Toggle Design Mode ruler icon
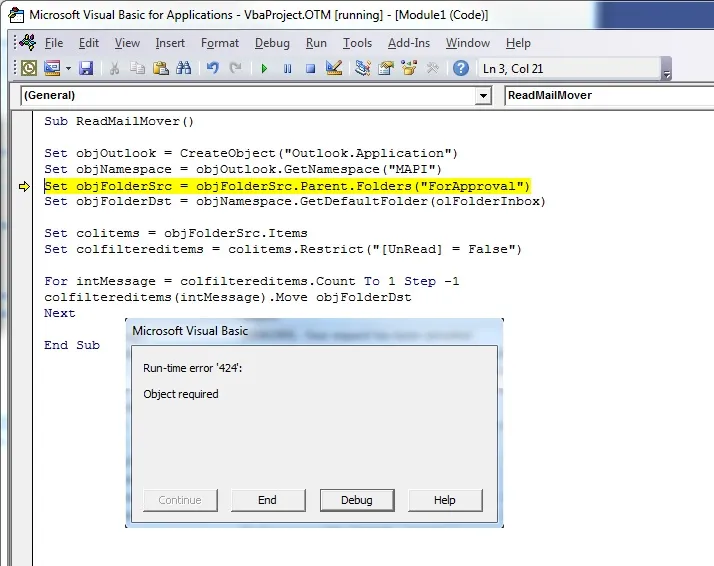The height and width of the screenshot is (566, 714). pyautogui.click(x=334, y=68)
